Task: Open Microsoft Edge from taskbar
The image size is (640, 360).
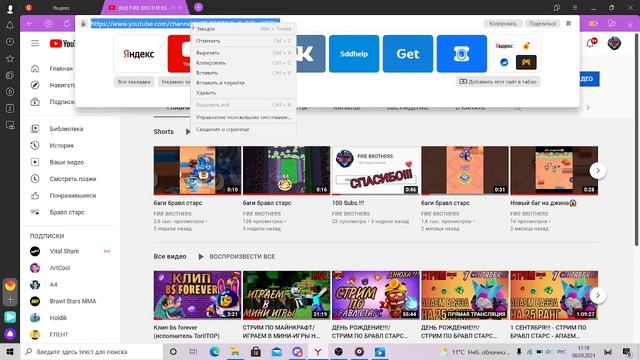Action: pos(214,351)
